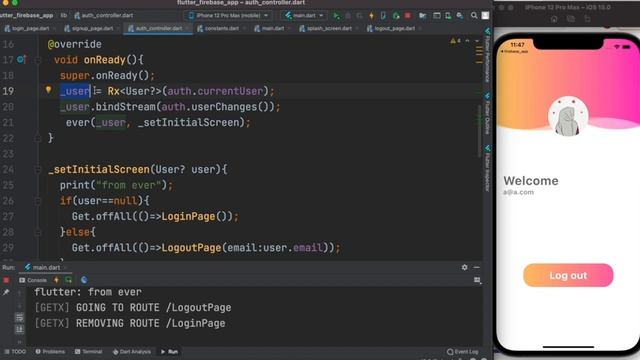Click the hot reload lightning icon in Run panel
Screen dimensions: 640x360
56,280
